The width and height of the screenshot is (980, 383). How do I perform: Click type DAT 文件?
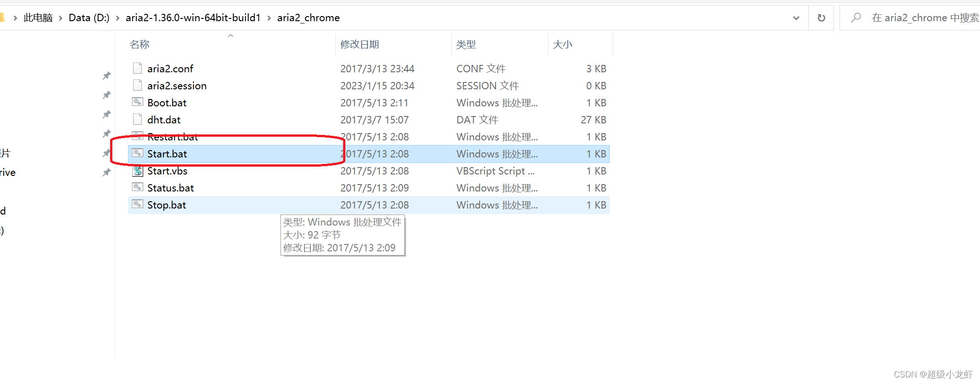click(477, 120)
